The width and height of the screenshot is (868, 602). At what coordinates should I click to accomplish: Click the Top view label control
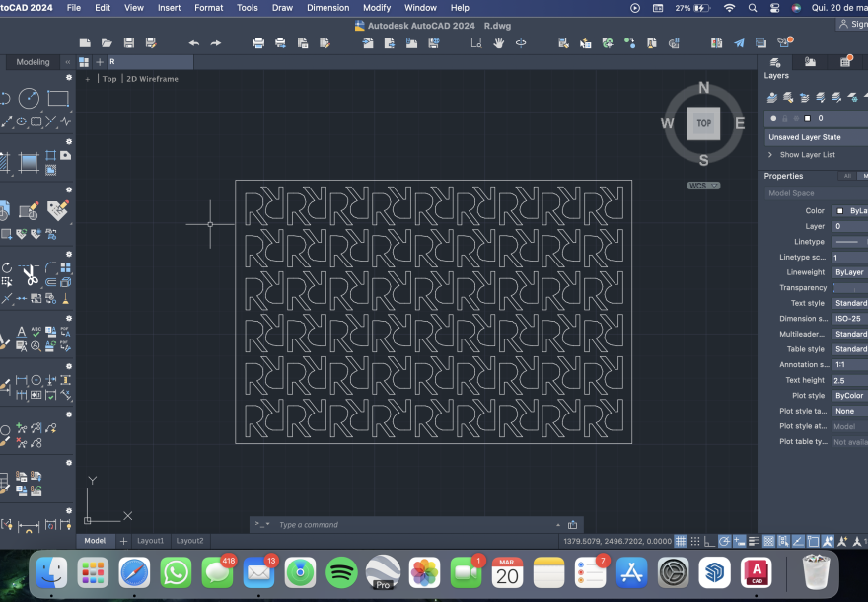pos(109,79)
